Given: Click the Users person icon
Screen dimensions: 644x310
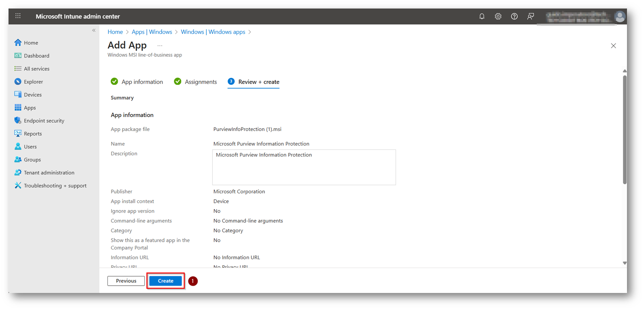Looking at the screenshot, I should coord(18,146).
